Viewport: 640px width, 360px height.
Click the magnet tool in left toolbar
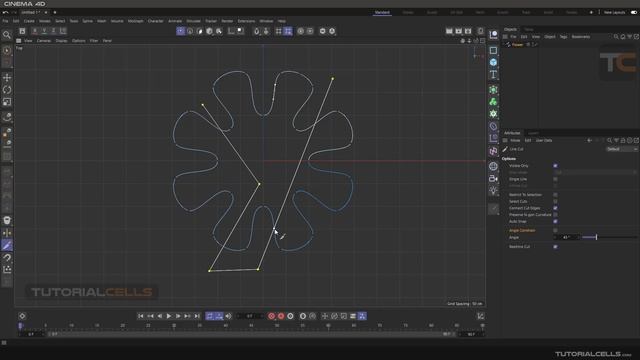point(7,258)
